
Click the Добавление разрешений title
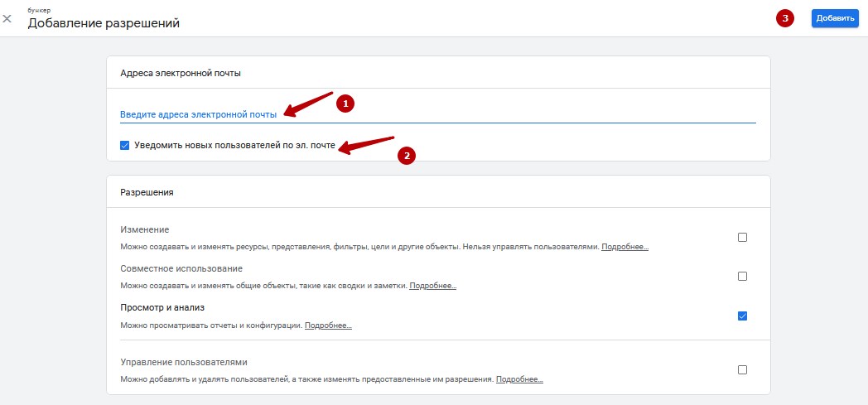[x=104, y=23]
